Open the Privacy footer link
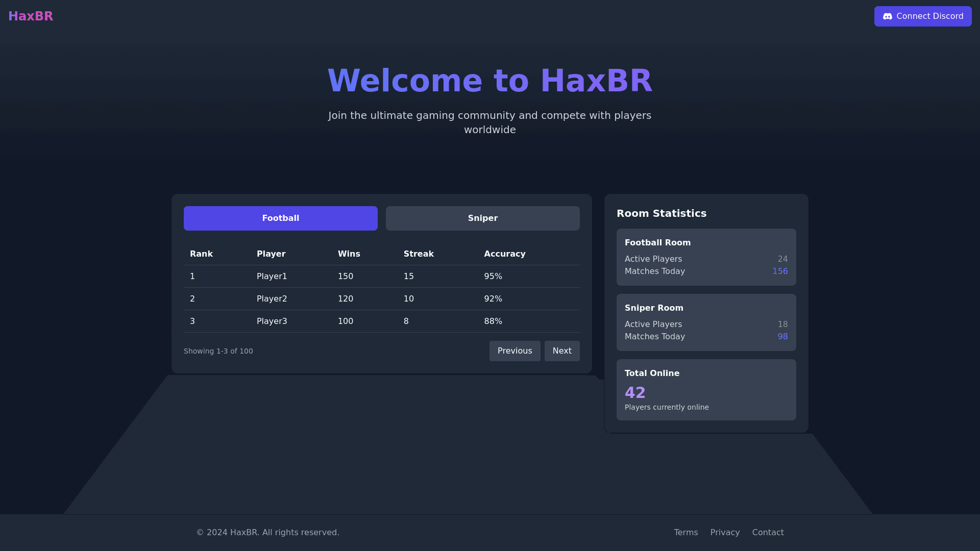The width and height of the screenshot is (980, 551). click(x=725, y=533)
